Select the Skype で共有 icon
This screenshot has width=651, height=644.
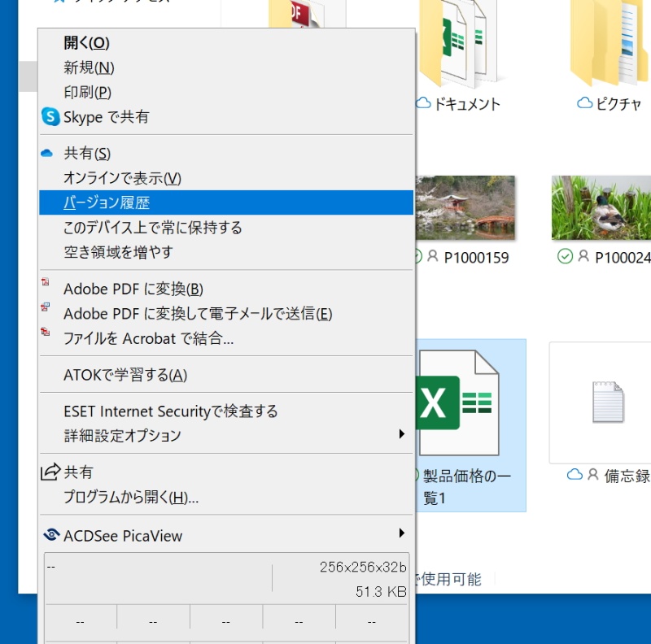pos(51,116)
